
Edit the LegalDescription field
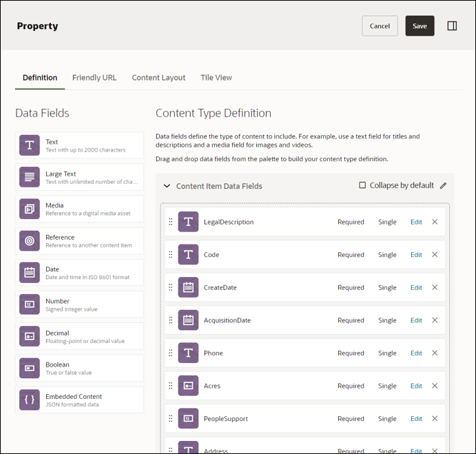416,222
